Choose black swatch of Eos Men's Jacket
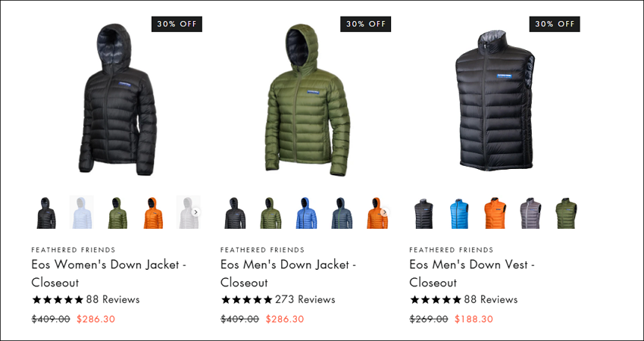 (235, 212)
